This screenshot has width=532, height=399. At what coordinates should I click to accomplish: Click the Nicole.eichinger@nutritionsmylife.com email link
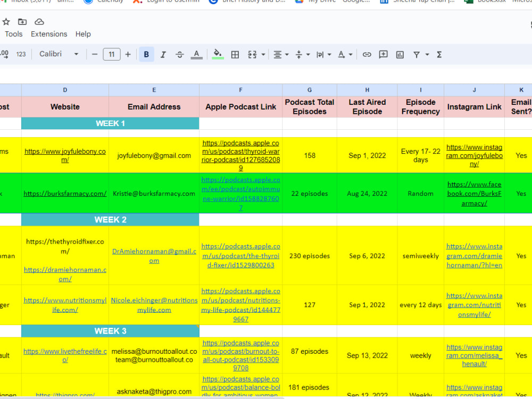[x=154, y=305]
